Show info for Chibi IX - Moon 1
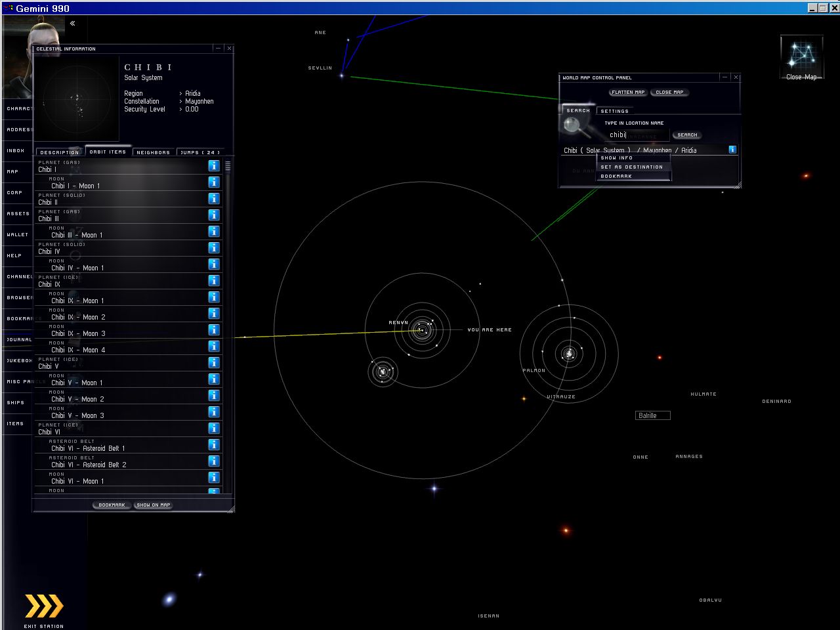The image size is (840, 630). [x=213, y=297]
